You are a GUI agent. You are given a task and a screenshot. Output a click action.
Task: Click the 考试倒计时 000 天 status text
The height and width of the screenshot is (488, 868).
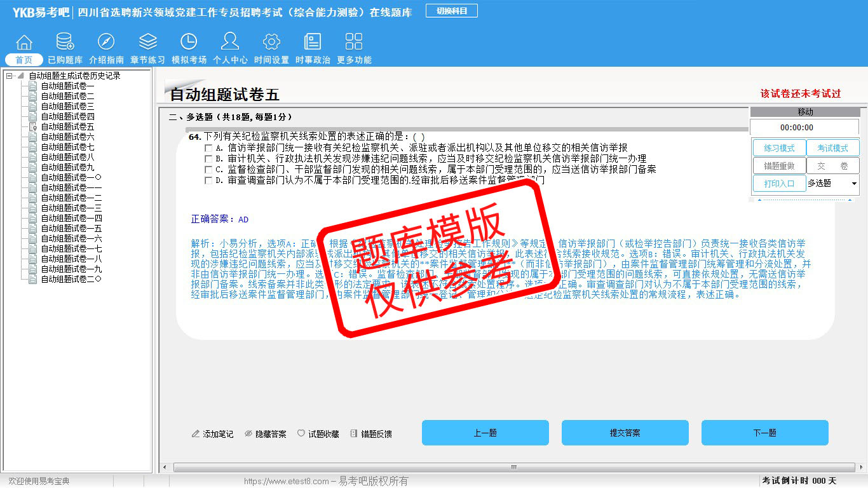(x=799, y=481)
